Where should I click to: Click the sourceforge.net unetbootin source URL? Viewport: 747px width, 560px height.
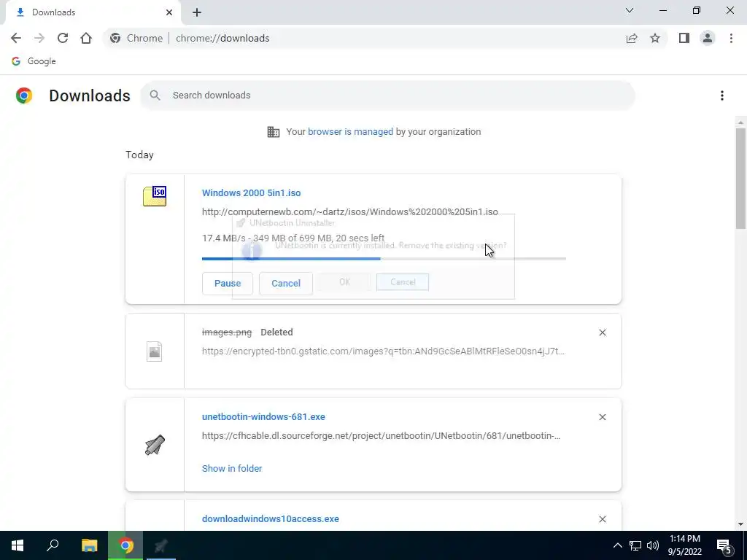click(x=381, y=436)
